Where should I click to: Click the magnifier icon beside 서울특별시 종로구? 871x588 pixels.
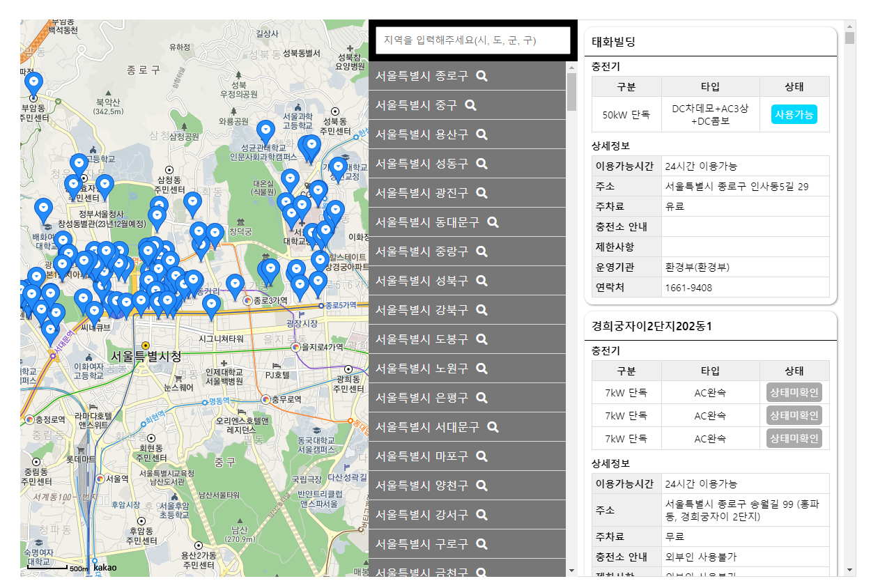click(x=481, y=77)
